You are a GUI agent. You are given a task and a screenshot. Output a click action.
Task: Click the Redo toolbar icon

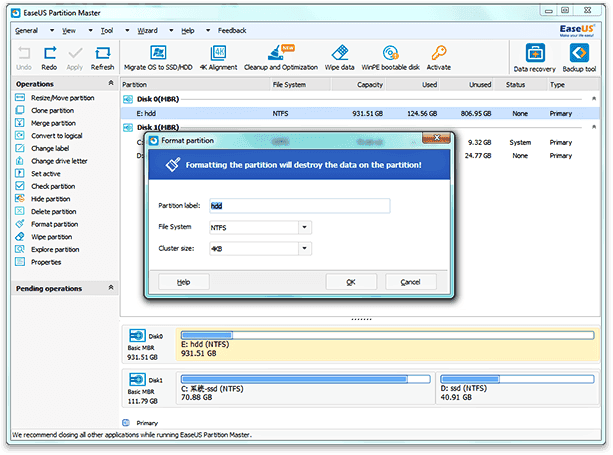pos(49,58)
